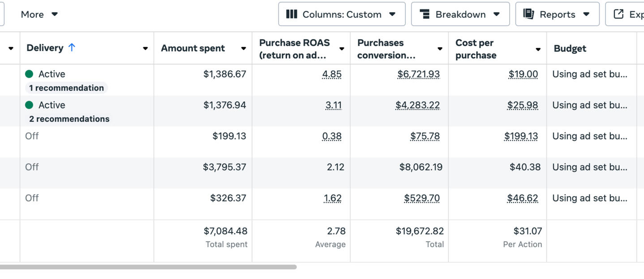This screenshot has height=279, width=644.
Task: Open the 2 recommendations badge
Action: tap(69, 119)
